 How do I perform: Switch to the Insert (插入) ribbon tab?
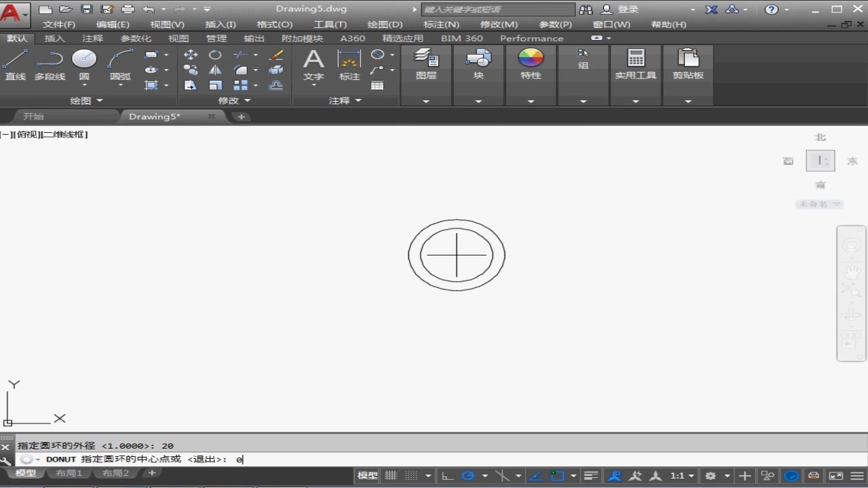click(x=54, y=39)
